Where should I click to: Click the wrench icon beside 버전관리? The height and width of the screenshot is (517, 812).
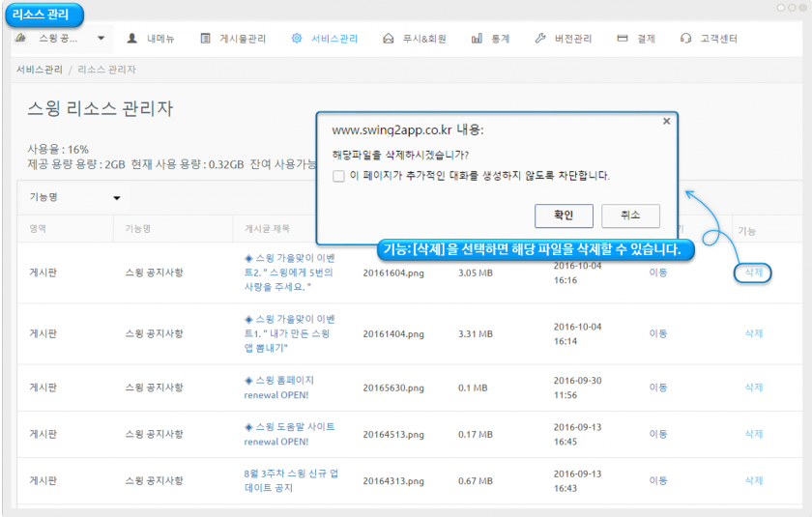pyautogui.click(x=540, y=39)
